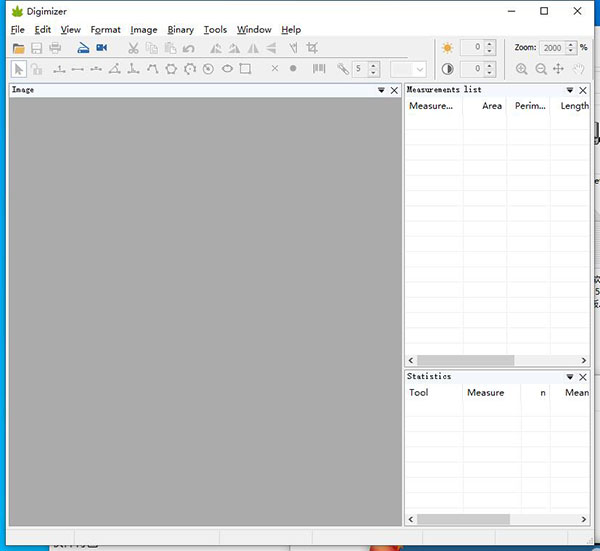The width and height of the screenshot is (600, 551).
Task: Select the filled dot Marker tool
Action: [293, 68]
